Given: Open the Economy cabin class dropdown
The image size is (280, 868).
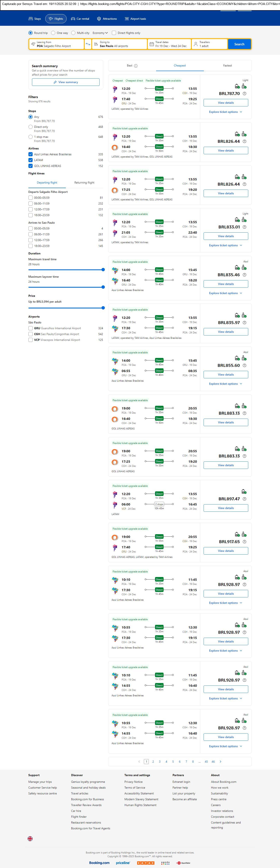Looking at the screenshot, I should click(x=100, y=33).
